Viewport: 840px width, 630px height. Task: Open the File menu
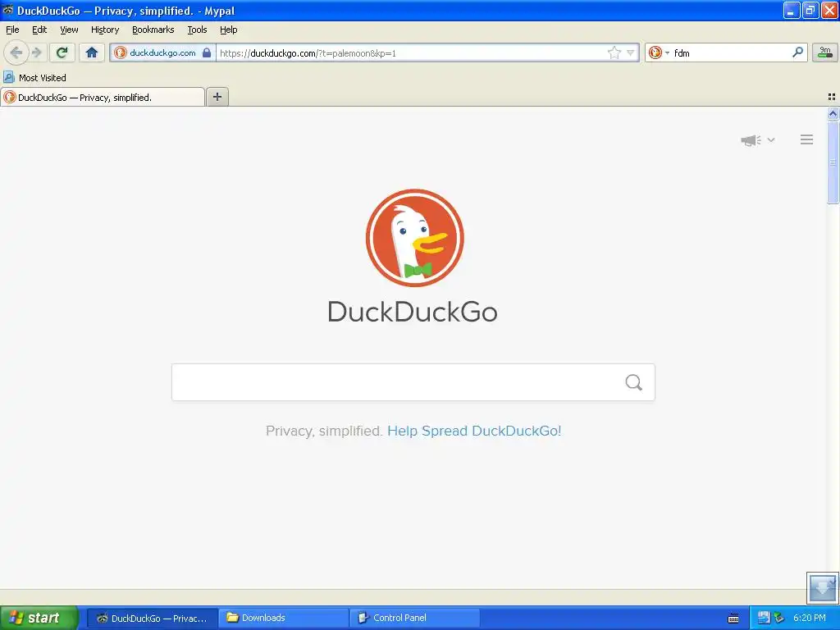[12, 30]
